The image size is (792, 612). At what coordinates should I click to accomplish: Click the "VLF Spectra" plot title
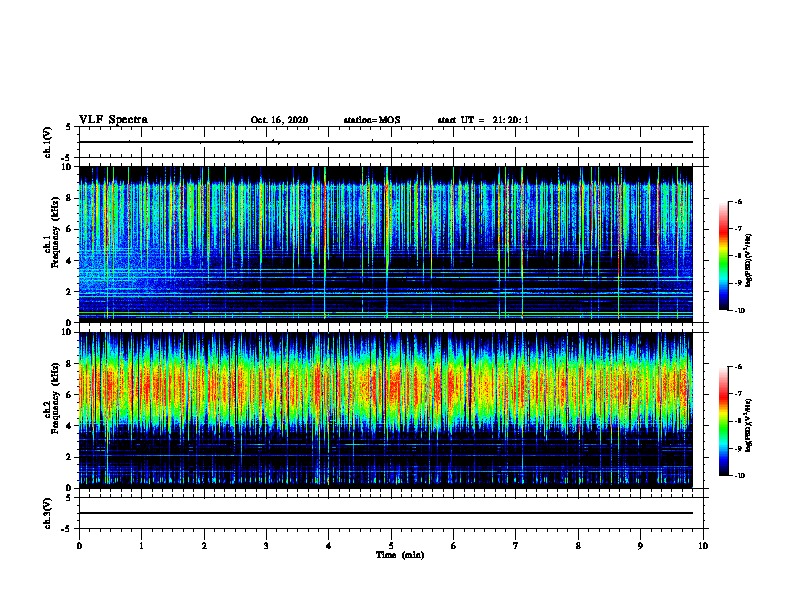pos(113,120)
